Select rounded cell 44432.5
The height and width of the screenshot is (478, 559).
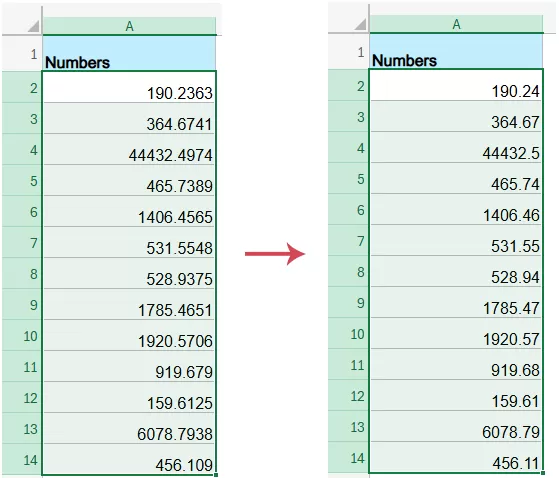click(x=456, y=147)
